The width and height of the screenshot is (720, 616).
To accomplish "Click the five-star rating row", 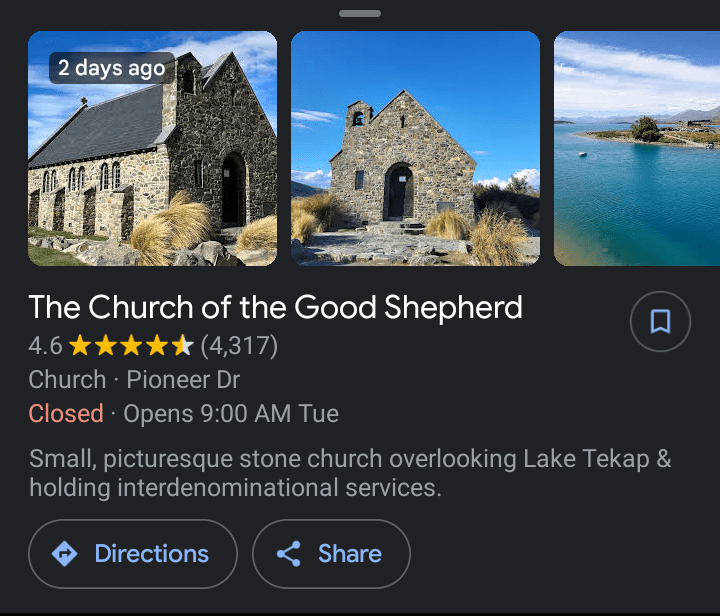I will click(x=131, y=347).
